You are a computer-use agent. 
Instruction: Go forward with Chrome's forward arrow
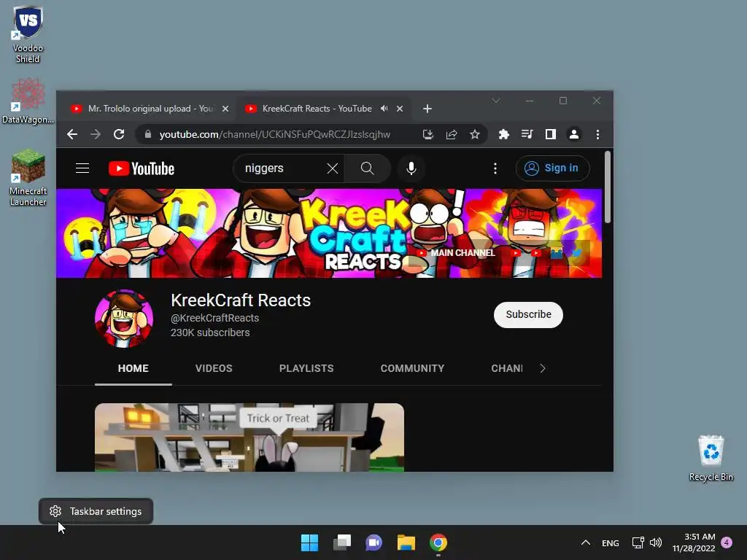96,135
